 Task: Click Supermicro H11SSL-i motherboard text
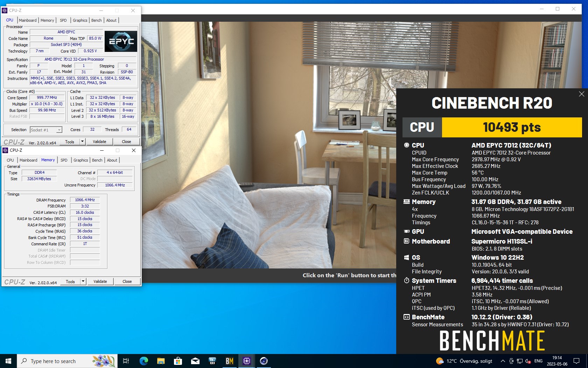[502, 241]
